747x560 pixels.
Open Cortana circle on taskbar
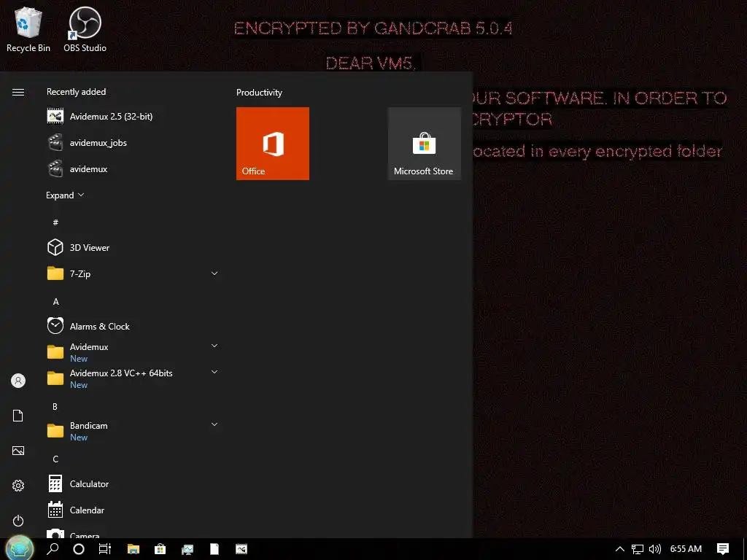(x=79, y=549)
